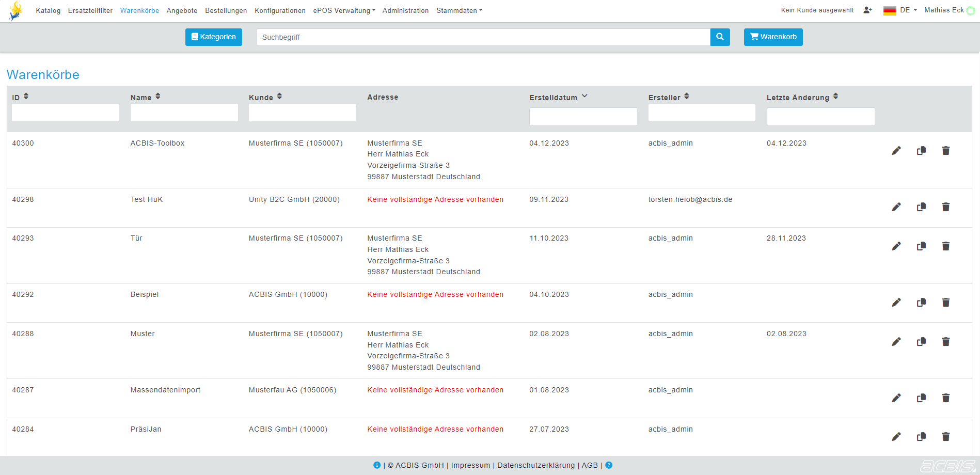
Task: Open the Stammdaten dropdown menu
Action: tap(459, 10)
